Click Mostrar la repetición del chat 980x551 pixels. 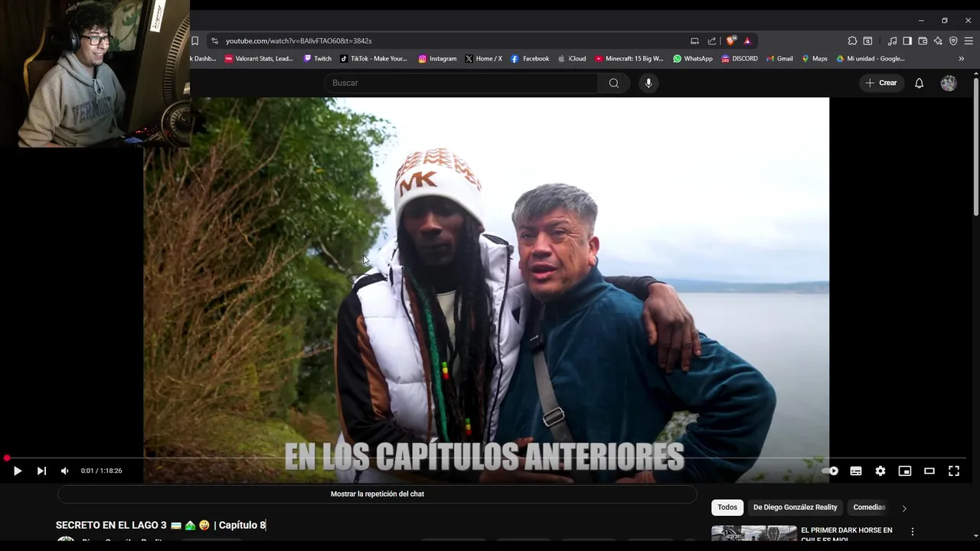click(x=377, y=494)
